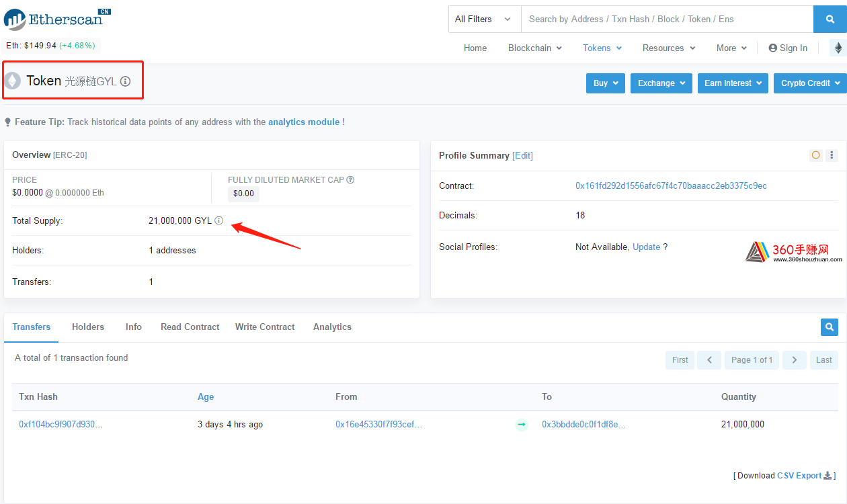Image resolution: width=847 pixels, height=504 pixels.
Task: Expand the Resources menu
Action: pyautogui.click(x=669, y=48)
